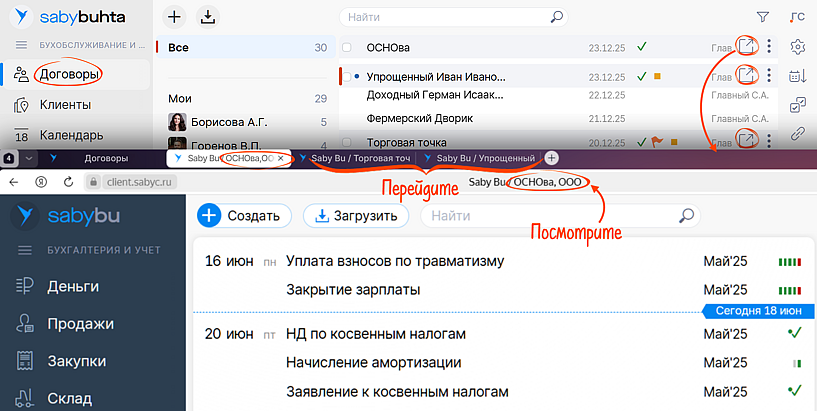This screenshot has height=411, width=817.
Task: Expand the browser tab list chevron
Action: (x=29, y=158)
